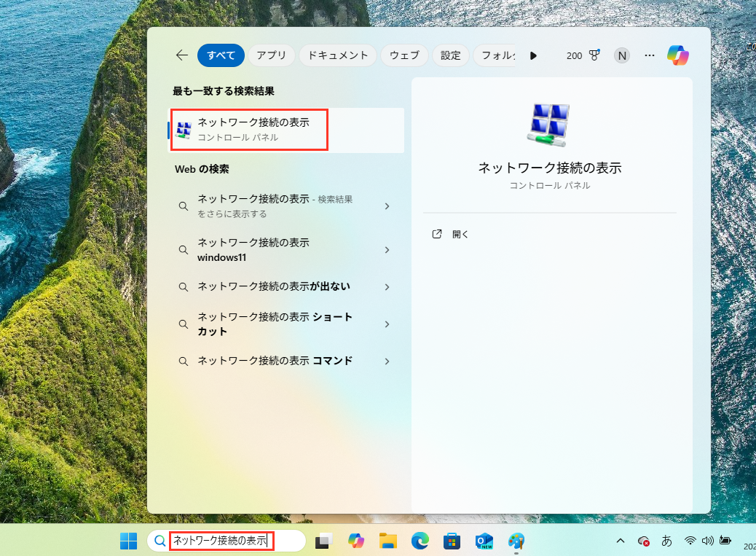Viewport: 756px width, 556px height.
Task: Click the back arrow in search panel
Action: point(181,55)
